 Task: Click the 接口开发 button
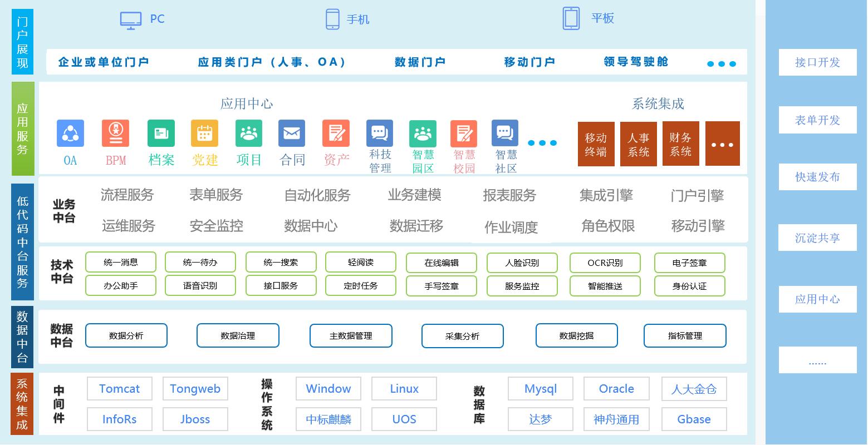click(817, 62)
